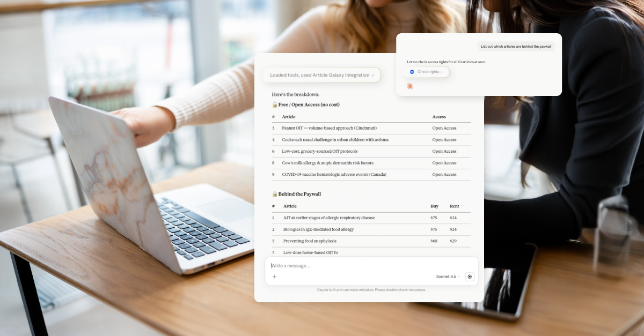Select Biologics in IgE-mediated food allergy row

(x=371, y=229)
